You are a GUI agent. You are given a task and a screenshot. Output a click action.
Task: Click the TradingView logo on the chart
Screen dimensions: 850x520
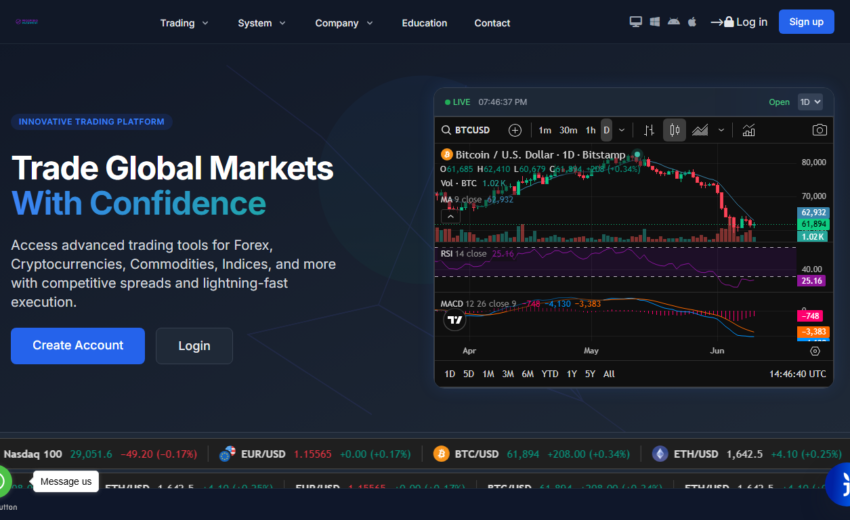pyautogui.click(x=455, y=320)
